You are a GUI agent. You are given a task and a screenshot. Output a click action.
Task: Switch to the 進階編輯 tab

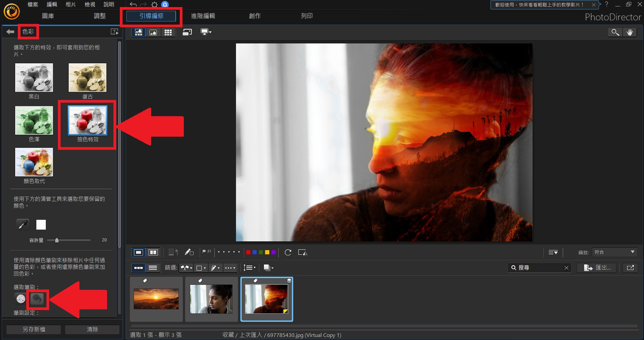[x=203, y=16]
